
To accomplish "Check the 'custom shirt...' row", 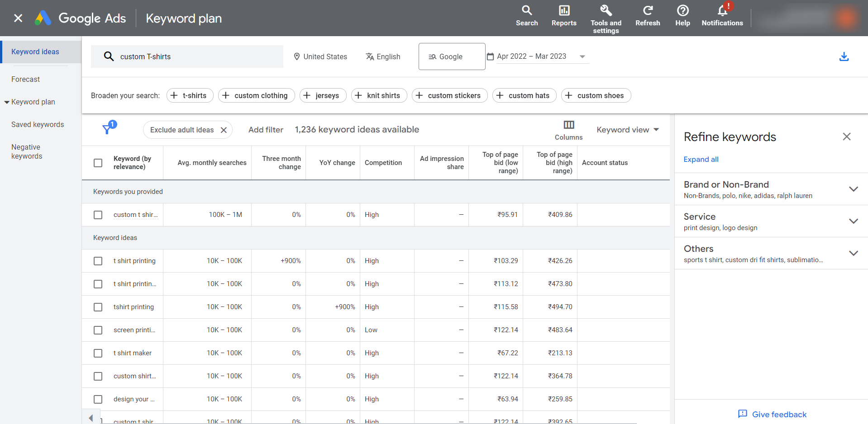I will click(x=98, y=376).
